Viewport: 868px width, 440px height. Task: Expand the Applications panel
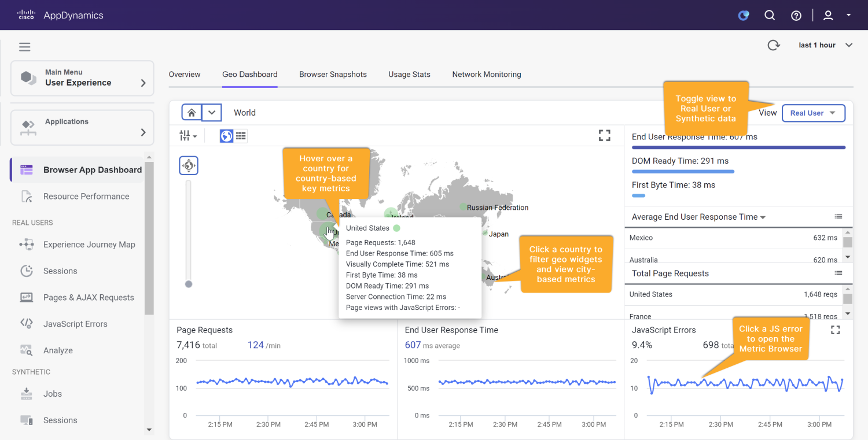pos(82,127)
